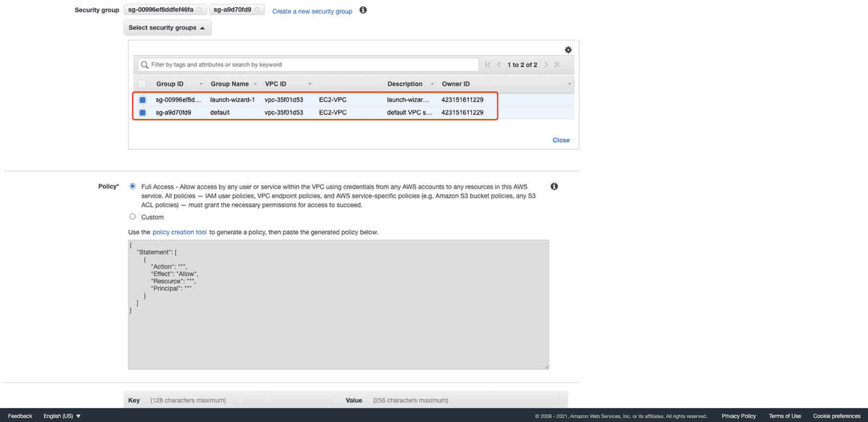This screenshot has width=868, height=422.
Task: Open Cookie preferences in the footer
Action: click(837, 416)
